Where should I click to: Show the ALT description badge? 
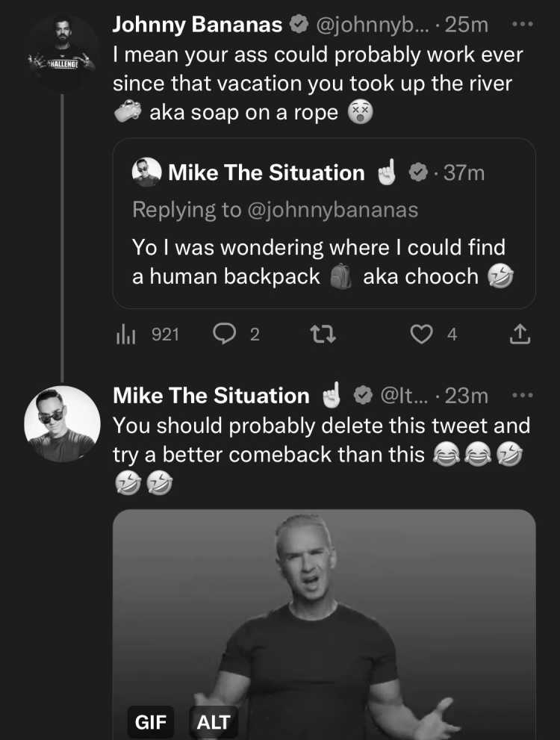tap(214, 721)
